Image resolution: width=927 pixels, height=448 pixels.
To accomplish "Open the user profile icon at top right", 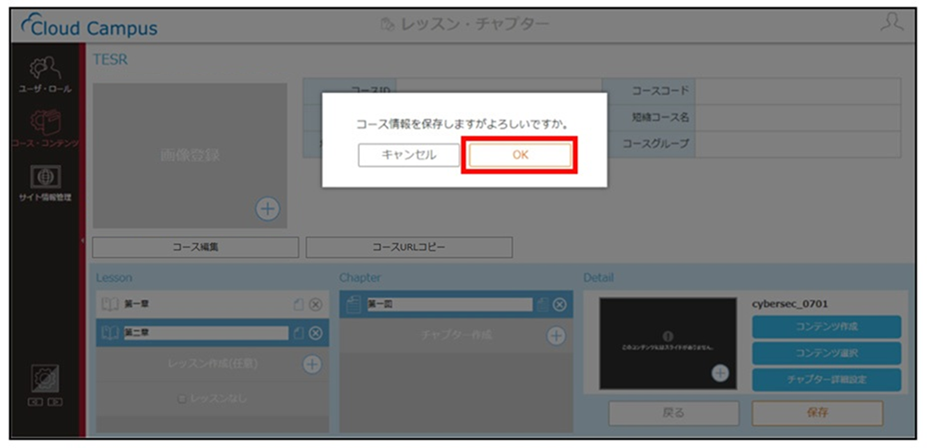I will 891,24.
